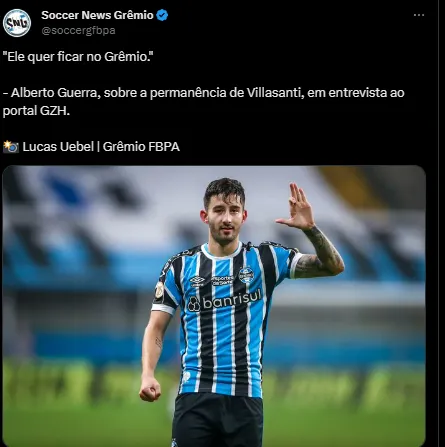Open the three-dot more options menu
The height and width of the screenshot is (447, 445).
tap(419, 15)
